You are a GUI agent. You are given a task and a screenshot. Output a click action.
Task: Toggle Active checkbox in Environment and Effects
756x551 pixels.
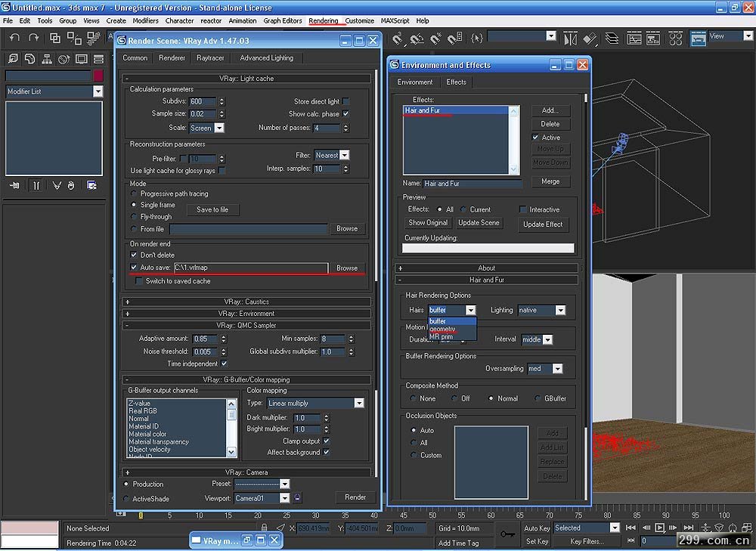click(535, 137)
